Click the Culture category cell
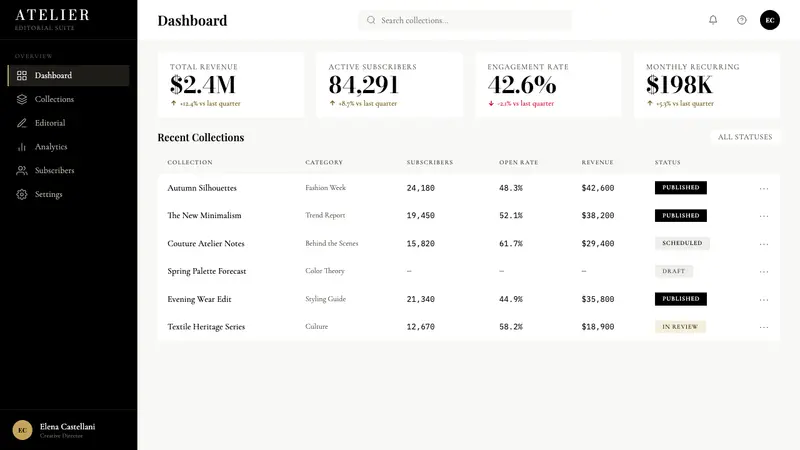The image size is (800, 450). [316, 327]
